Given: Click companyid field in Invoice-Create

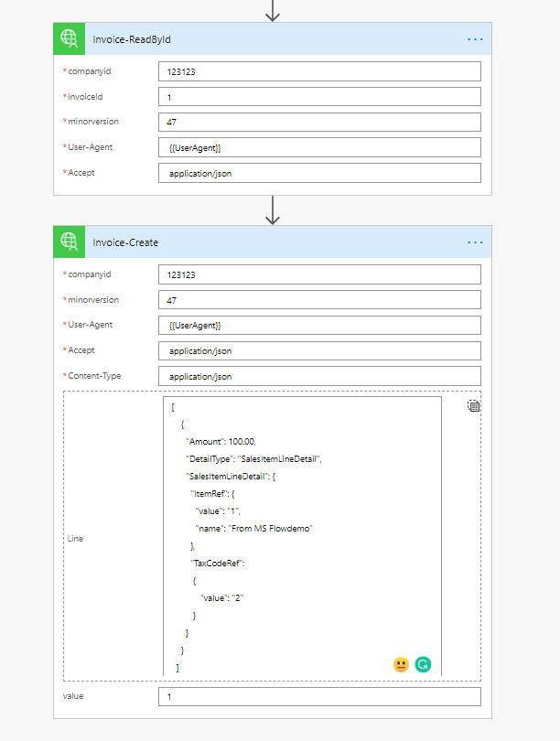Looking at the screenshot, I should [319, 274].
